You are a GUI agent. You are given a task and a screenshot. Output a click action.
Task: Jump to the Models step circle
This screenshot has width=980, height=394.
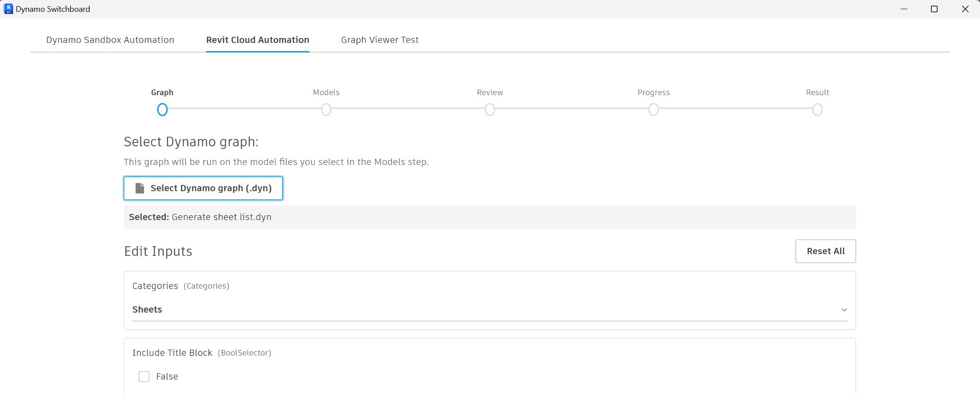pyautogui.click(x=326, y=109)
